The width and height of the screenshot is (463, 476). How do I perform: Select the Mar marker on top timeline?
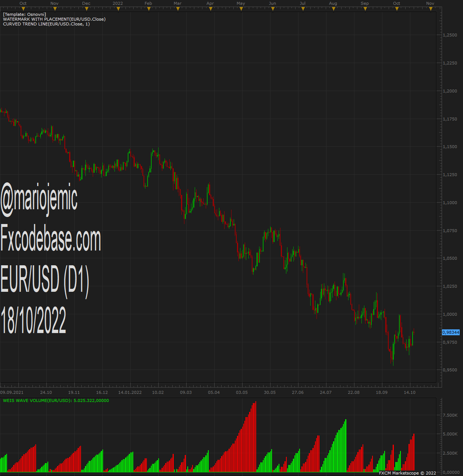pyautogui.click(x=178, y=9)
